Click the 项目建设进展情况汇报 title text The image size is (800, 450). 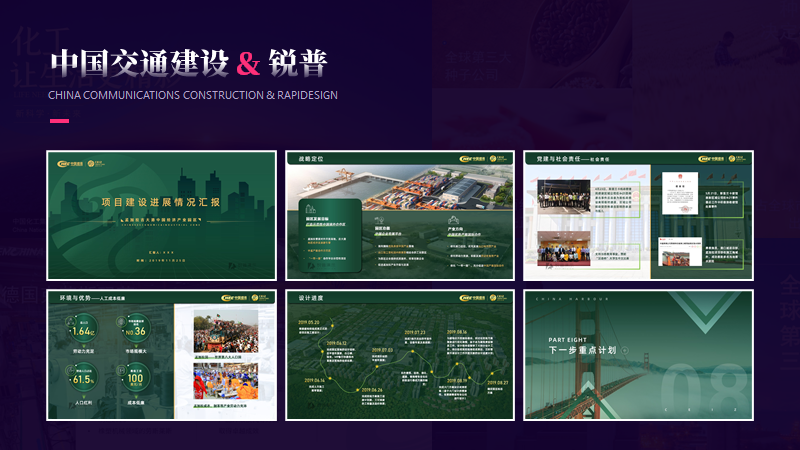pyautogui.click(x=161, y=202)
